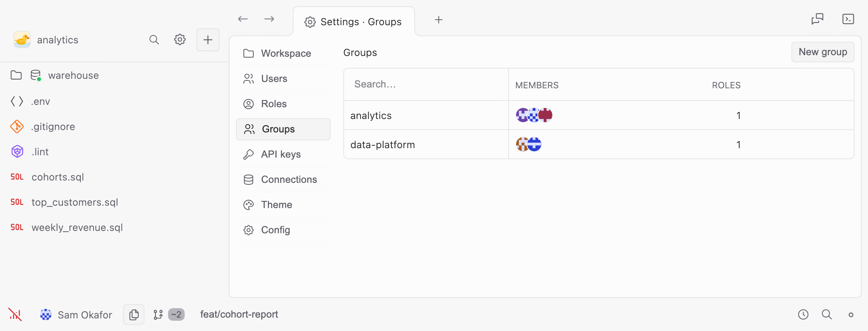Select the Settings · Groups tab
This screenshot has height=331, width=868.
click(354, 22)
